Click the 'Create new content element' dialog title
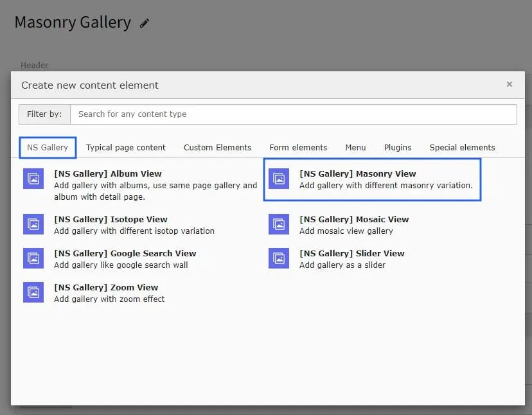The height and width of the screenshot is (415, 532). (90, 85)
